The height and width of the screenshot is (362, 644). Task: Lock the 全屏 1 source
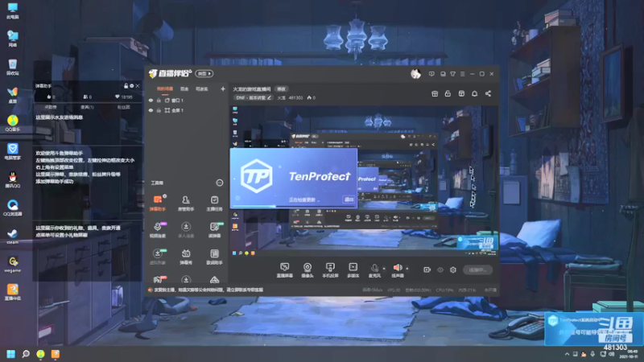pyautogui.click(x=159, y=110)
